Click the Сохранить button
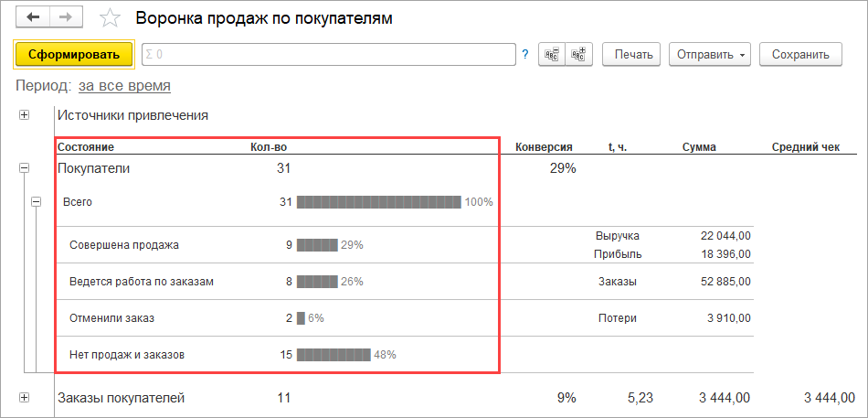This screenshot has height=418, width=868. coord(799,55)
